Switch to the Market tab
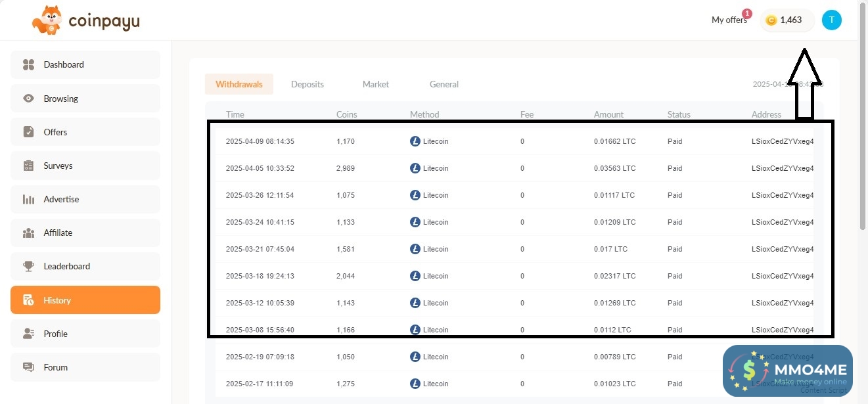 click(x=375, y=84)
